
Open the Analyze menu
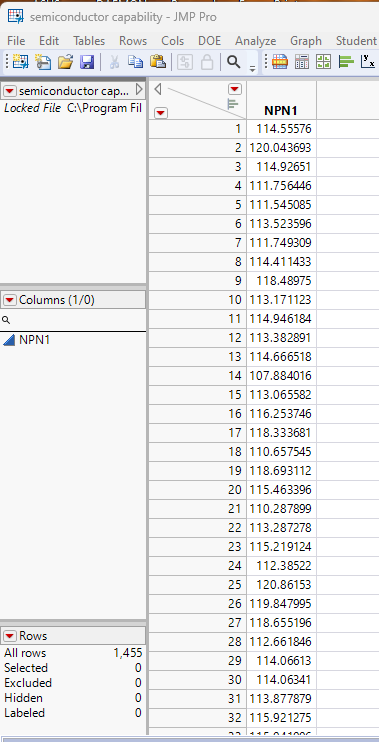256,41
